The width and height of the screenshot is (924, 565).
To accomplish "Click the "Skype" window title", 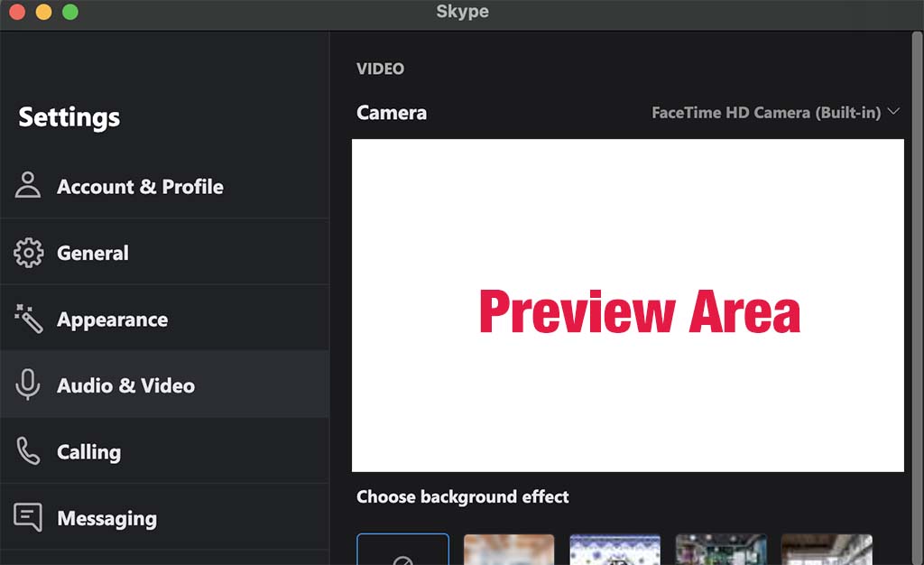I will (463, 12).
